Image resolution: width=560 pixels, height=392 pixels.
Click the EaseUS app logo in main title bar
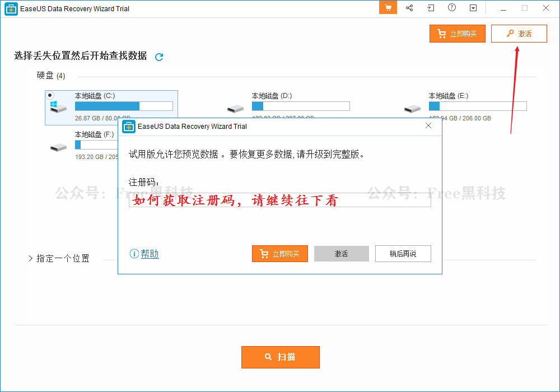coord(11,9)
